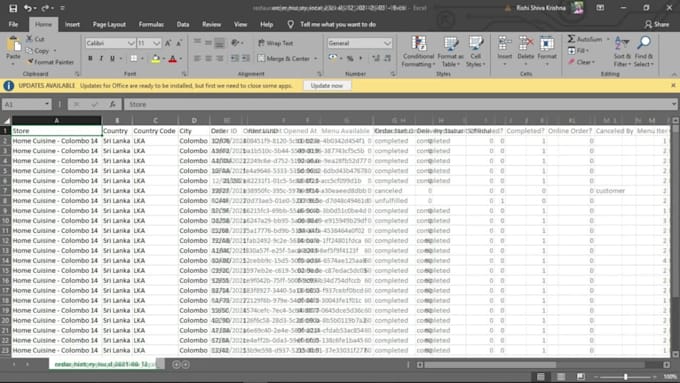Paste clipboard contents

[13, 50]
